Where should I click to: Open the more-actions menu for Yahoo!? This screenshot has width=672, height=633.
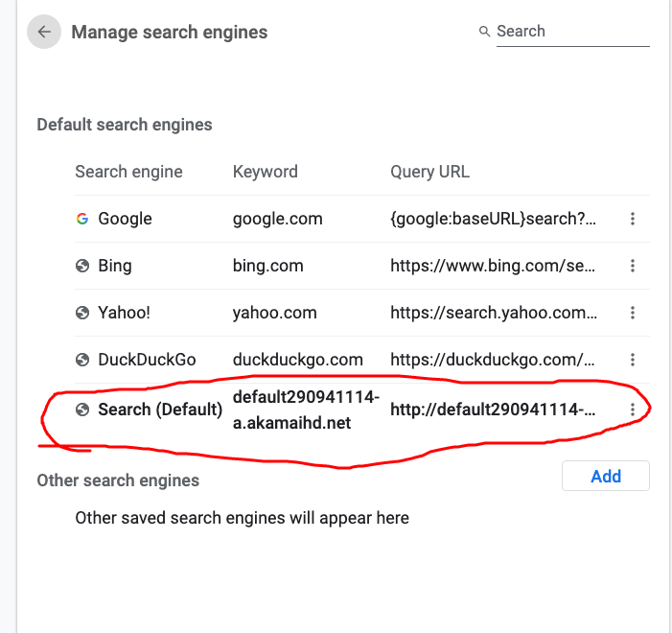click(633, 313)
